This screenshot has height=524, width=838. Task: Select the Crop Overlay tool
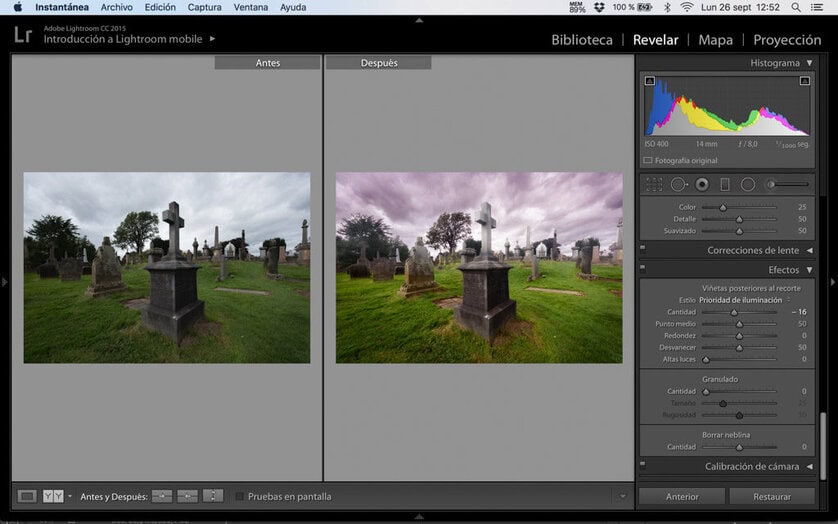[654, 184]
